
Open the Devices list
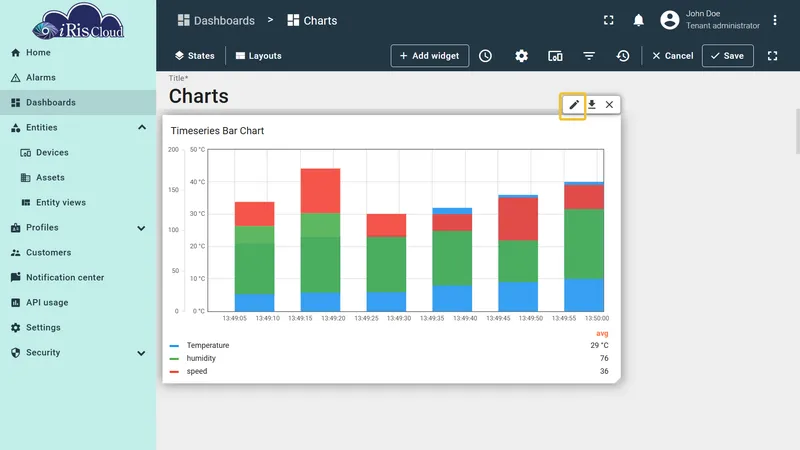coord(78,153)
